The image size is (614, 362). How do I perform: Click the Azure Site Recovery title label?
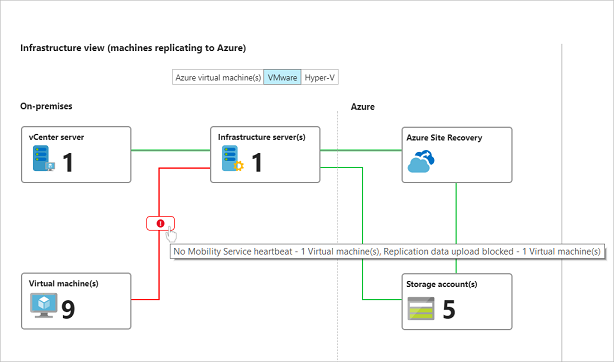pyautogui.click(x=444, y=138)
